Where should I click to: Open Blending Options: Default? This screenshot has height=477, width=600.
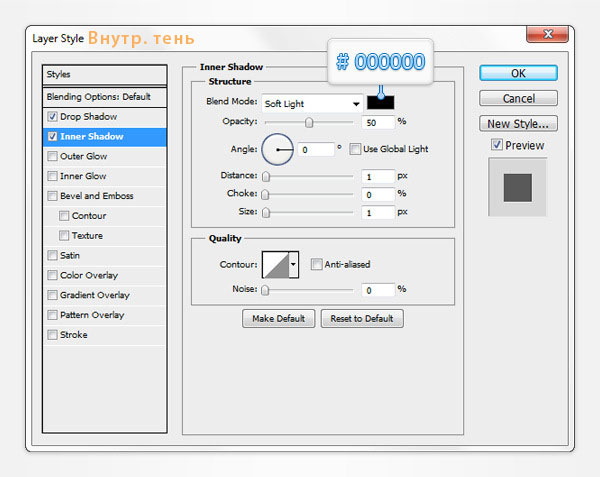pos(104,97)
